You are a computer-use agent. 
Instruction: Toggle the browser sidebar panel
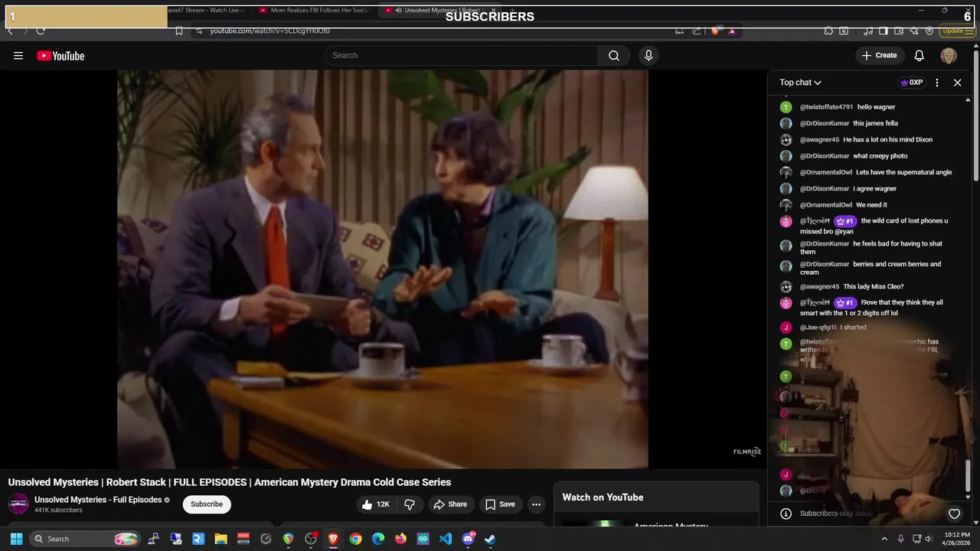click(x=883, y=31)
